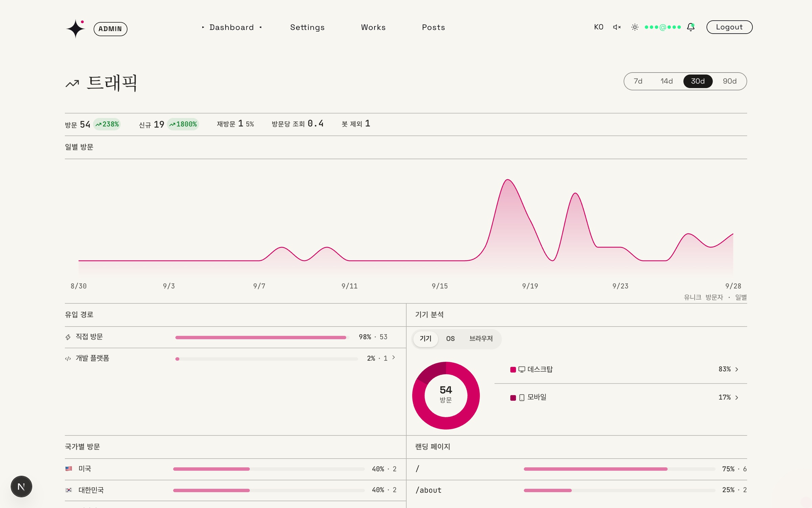Image resolution: width=812 pixels, height=508 pixels.
Task: Click the 모바일 dark magenta swatch
Action: pyautogui.click(x=513, y=398)
